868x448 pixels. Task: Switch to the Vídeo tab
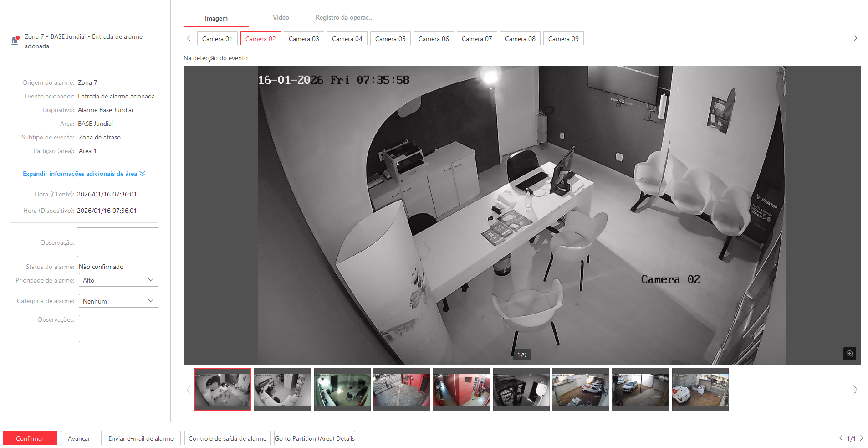tap(281, 18)
